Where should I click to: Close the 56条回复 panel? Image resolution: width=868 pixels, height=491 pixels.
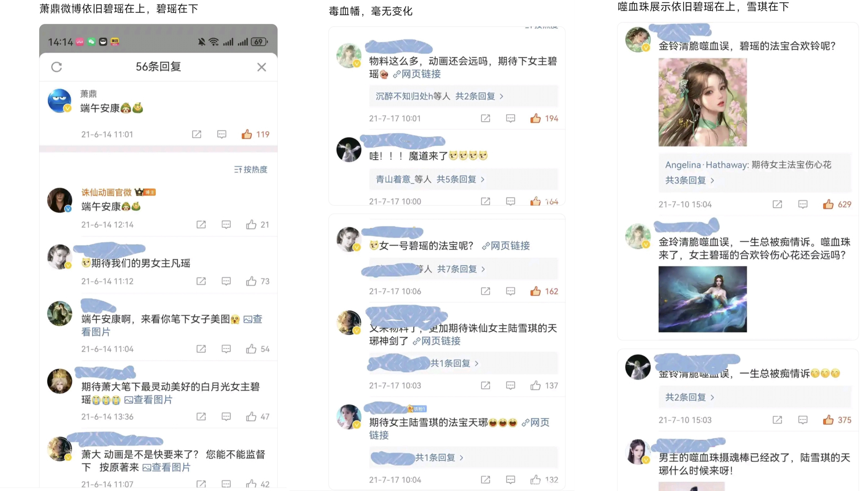(x=262, y=67)
